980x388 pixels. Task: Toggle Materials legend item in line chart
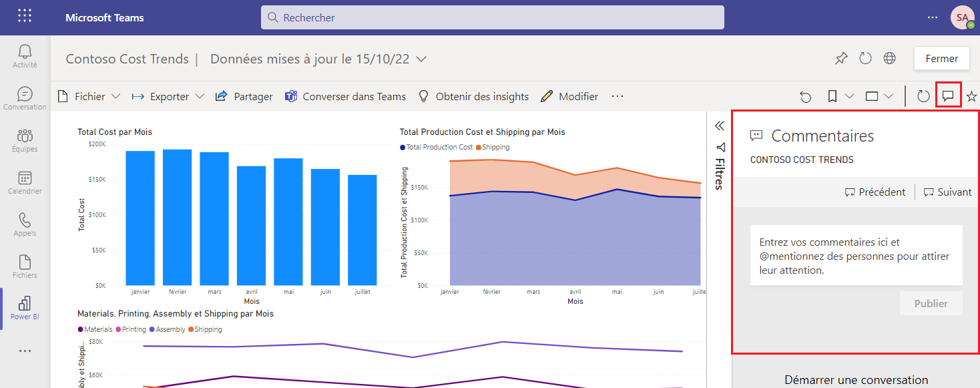pos(95,329)
